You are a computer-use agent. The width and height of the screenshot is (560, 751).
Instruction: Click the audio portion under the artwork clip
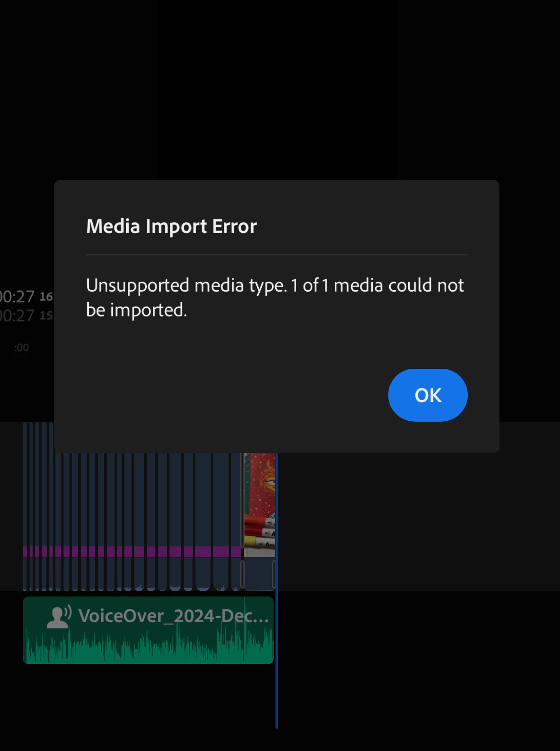point(258,575)
